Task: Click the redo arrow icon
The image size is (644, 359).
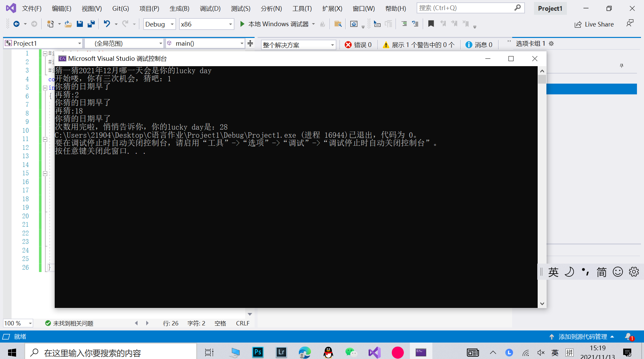Action: [x=125, y=24]
